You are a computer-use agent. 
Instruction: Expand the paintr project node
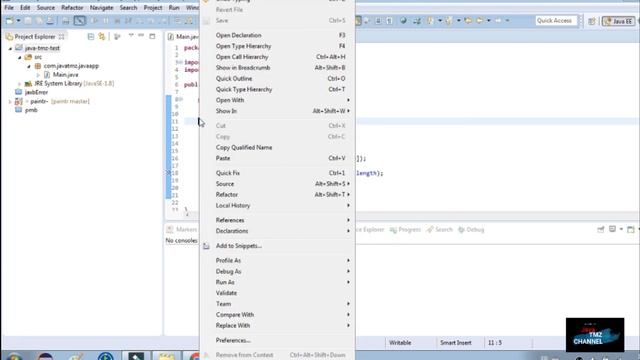[10, 102]
